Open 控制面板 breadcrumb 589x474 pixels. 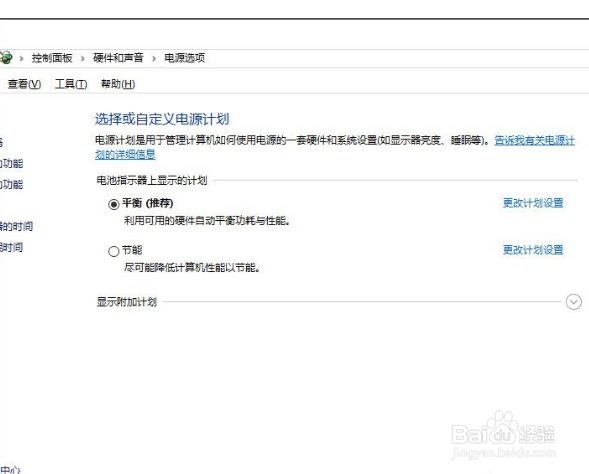tap(52, 58)
